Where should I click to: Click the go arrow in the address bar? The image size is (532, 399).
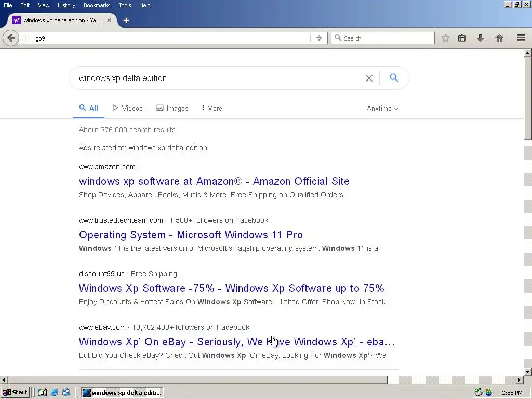318,38
